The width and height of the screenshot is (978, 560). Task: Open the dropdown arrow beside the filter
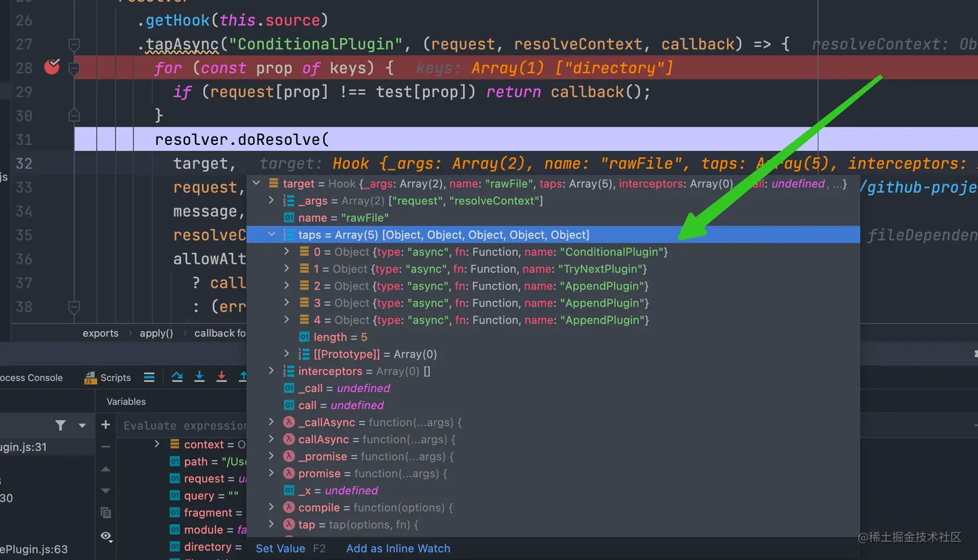[82, 425]
